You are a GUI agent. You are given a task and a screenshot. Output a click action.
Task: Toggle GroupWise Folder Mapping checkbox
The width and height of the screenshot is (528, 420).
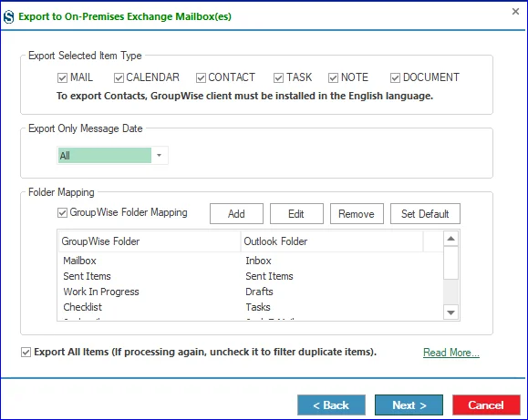(x=62, y=212)
